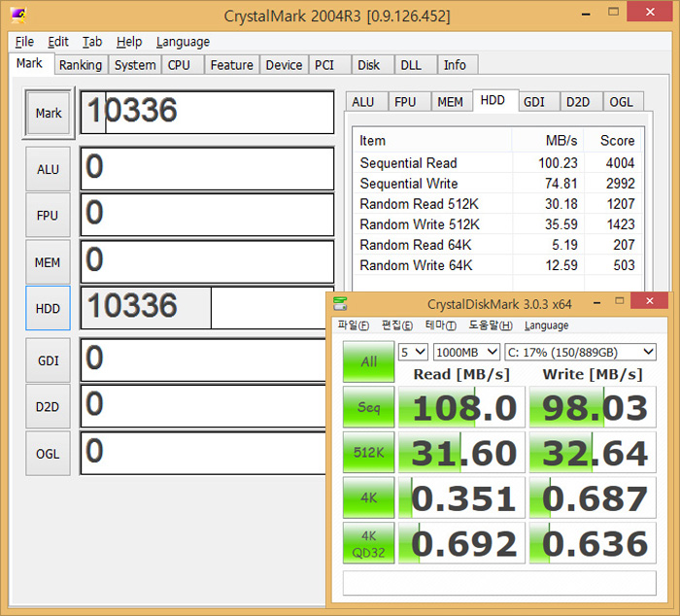Select the Random Write 64K row
The image size is (680, 616).
click(x=497, y=264)
